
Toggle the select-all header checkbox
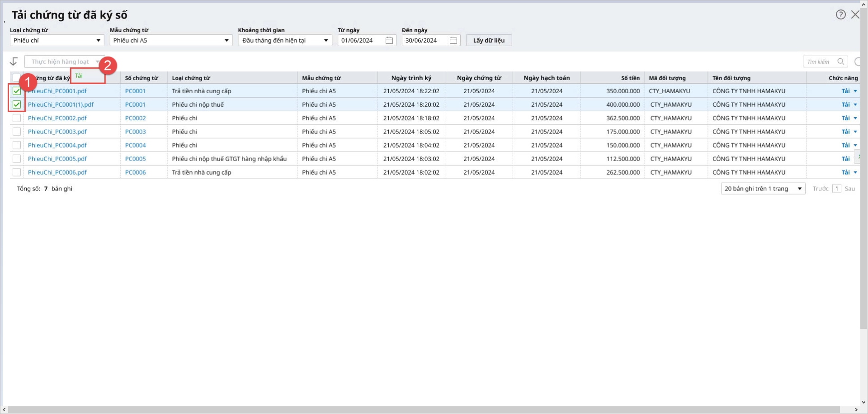click(x=17, y=78)
